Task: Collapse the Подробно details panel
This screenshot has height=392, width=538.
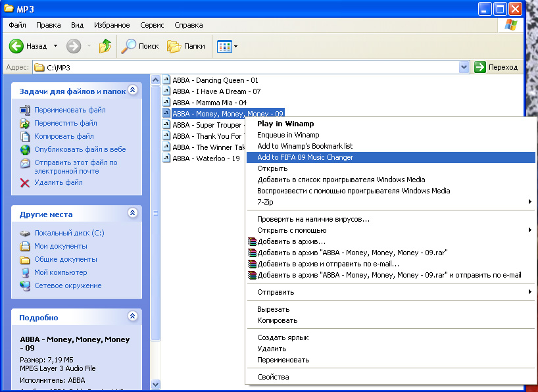Action: [x=133, y=316]
